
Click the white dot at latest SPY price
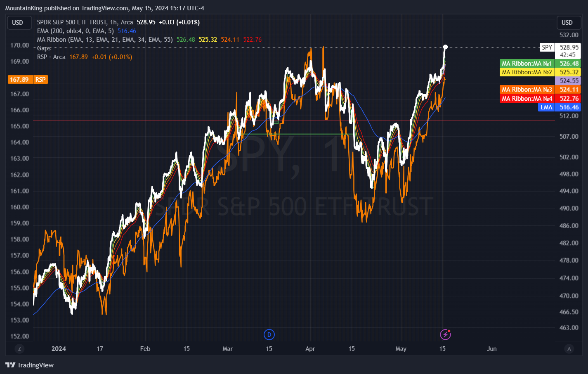pos(445,47)
